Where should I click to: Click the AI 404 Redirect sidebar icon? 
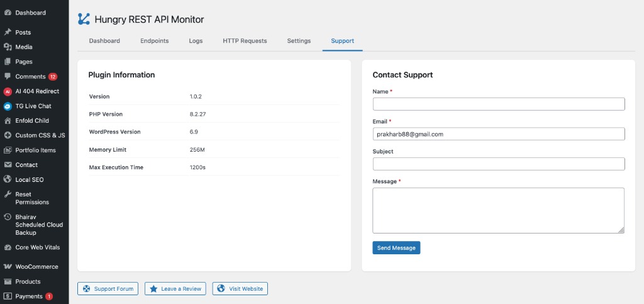pos(8,91)
